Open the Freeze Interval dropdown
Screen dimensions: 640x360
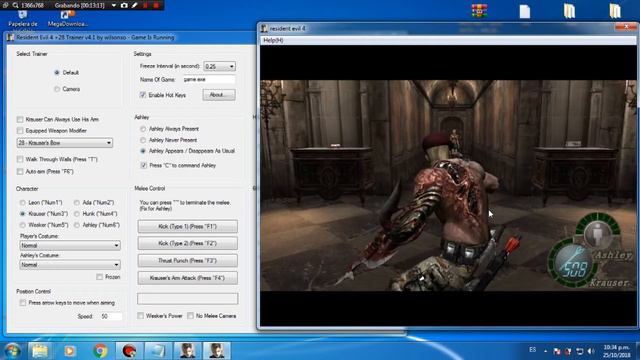click(220, 66)
